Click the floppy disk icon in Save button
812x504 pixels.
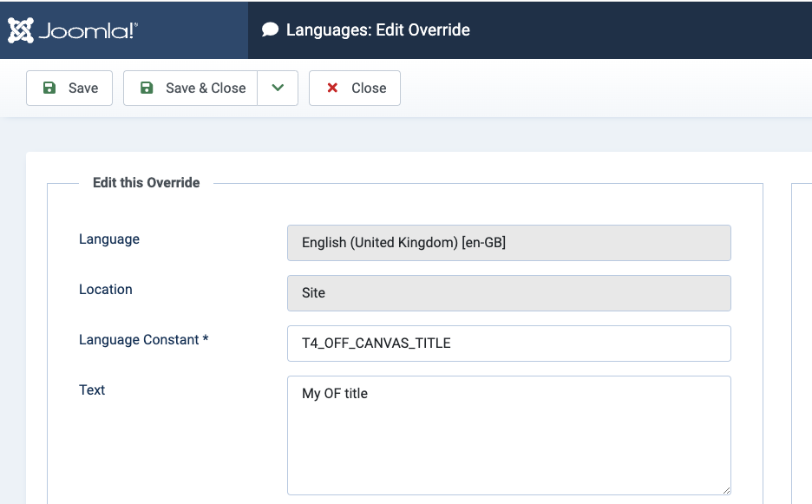[x=49, y=88]
